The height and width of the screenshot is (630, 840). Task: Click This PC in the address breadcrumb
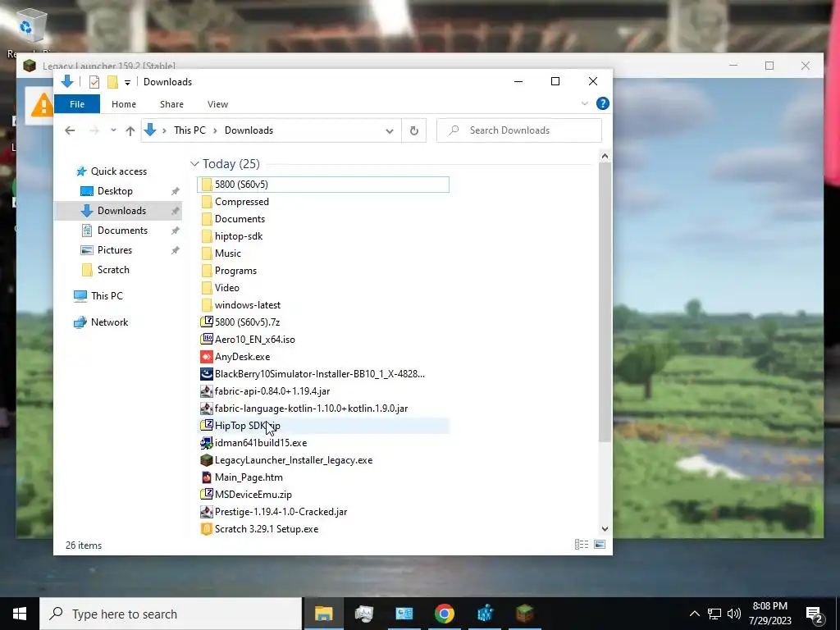pyautogui.click(x=189, y=130)
